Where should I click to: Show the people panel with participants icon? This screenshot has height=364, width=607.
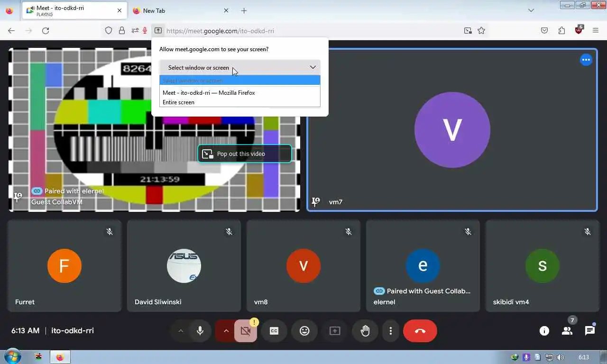(x=567, y=331)
